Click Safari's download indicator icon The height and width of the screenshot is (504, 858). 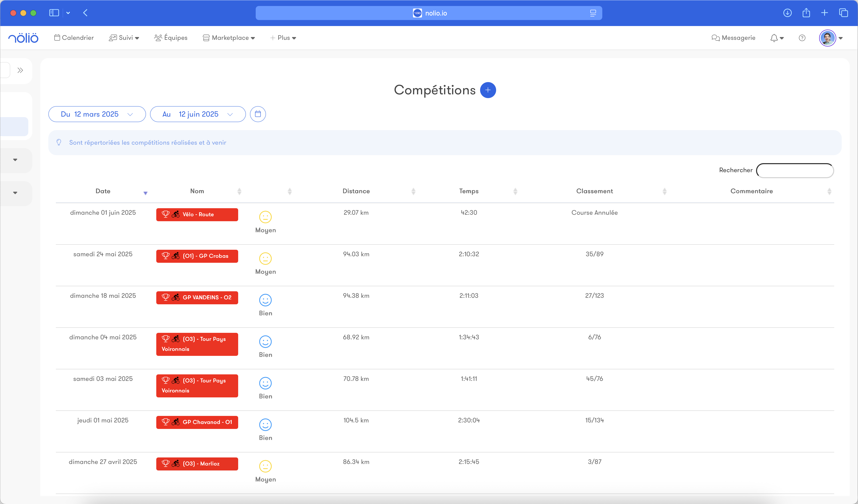tap(787, 13)
